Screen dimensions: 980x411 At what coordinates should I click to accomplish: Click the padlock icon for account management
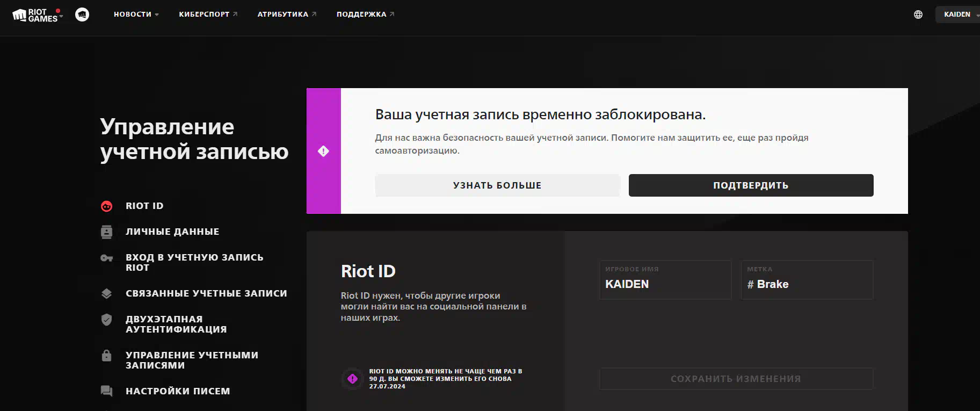(x=107, y=356)
